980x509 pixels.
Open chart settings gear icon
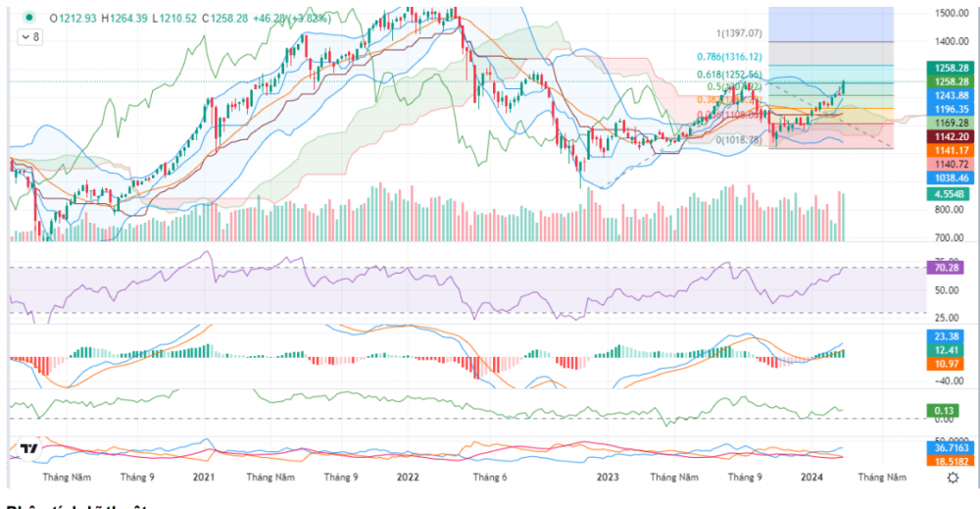953,478
